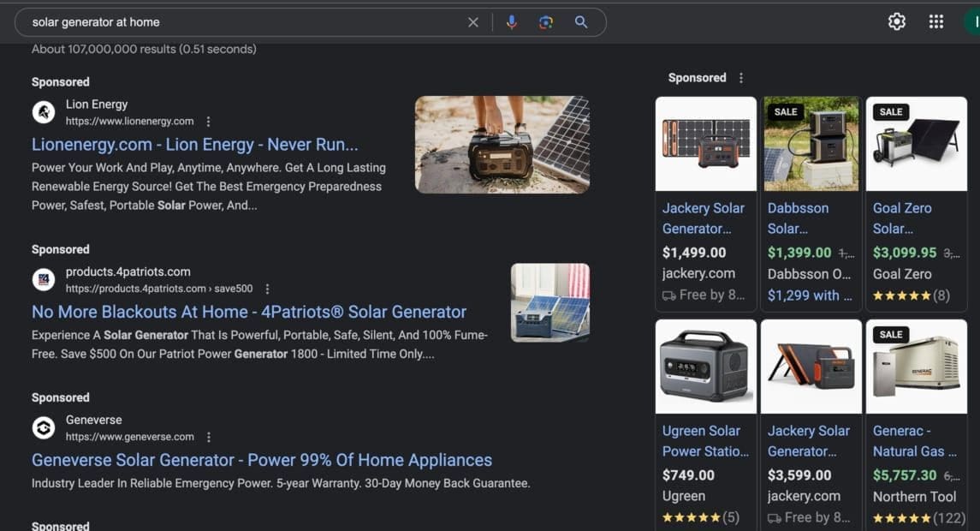Clear the search box text

(472, 22)
